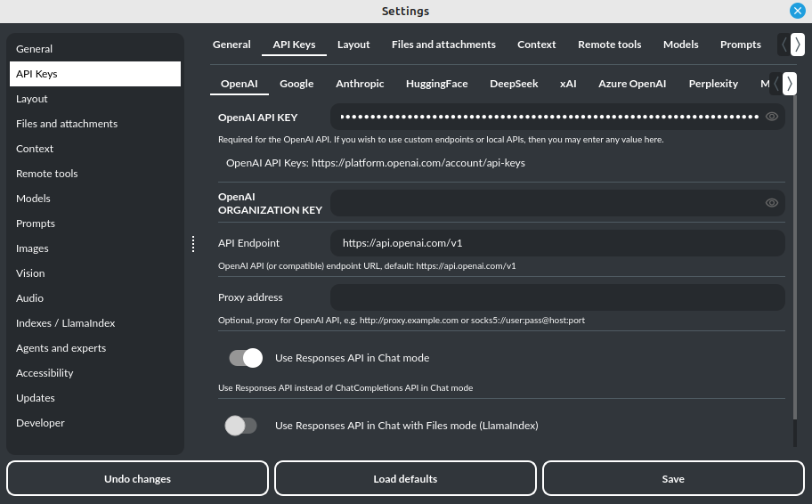Image resolution: width=812 pixels, height=504 pixels.
Task: Reveal the OpenAI API key with eye icon
Action: point(772,117)
